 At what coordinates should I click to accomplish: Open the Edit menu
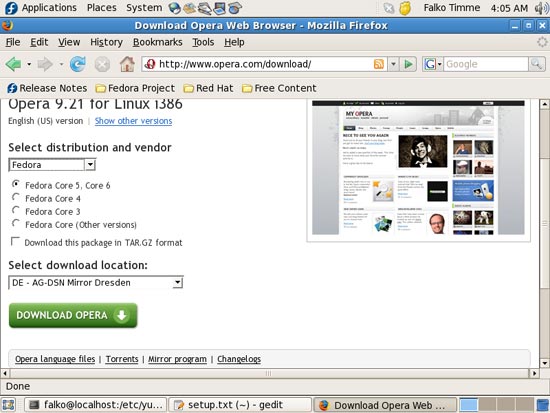point(39,42)
